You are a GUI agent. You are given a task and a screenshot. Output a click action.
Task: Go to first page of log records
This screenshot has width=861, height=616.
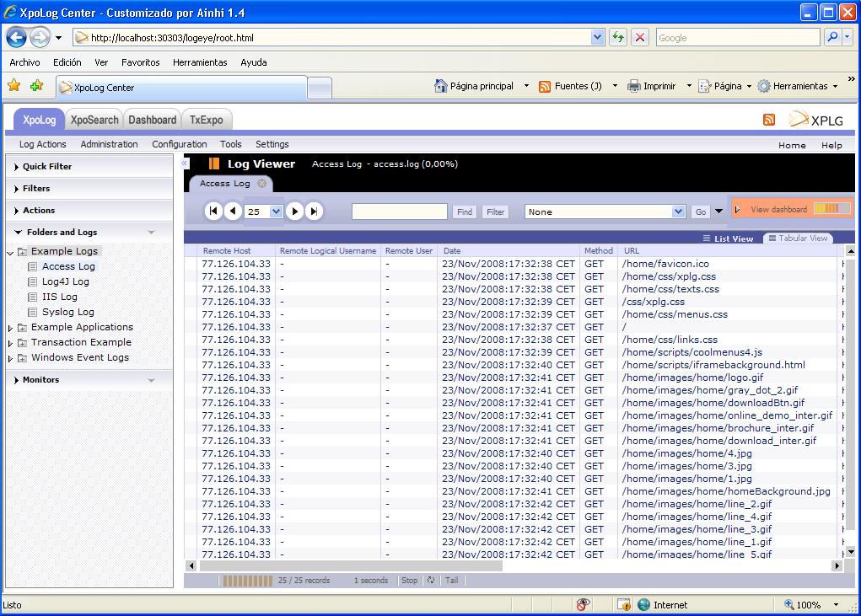[x=213, y=212]
